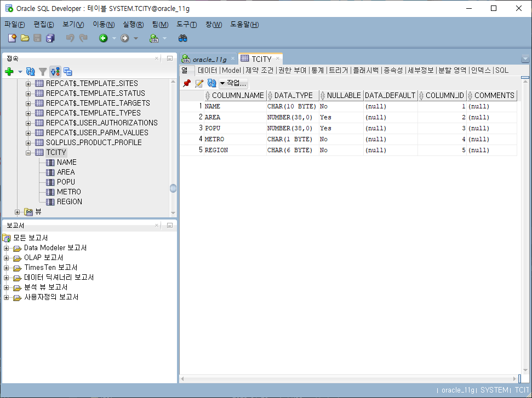
Task: Pin the TCITY table view (freeze icon)
Action: [x=187, y=83]
